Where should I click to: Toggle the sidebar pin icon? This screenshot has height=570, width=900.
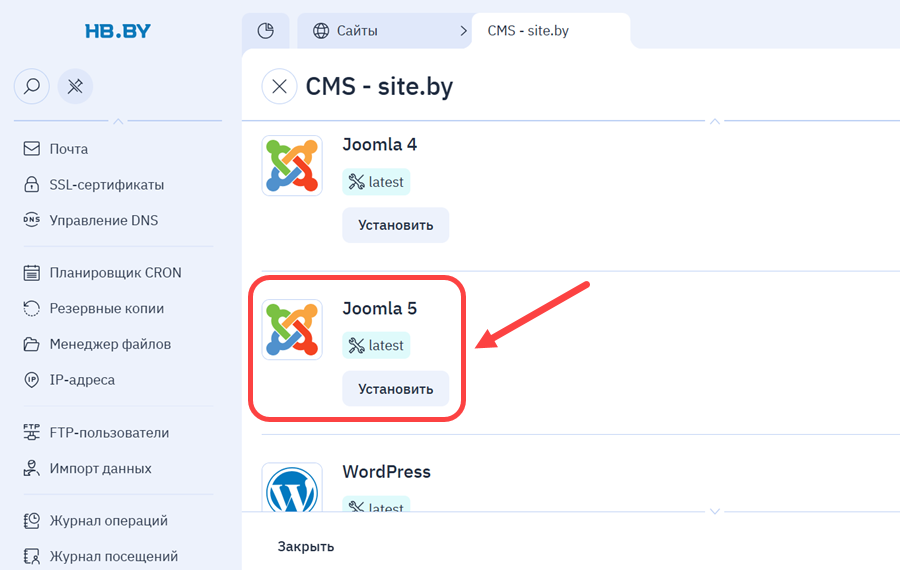tap(75, 86)
